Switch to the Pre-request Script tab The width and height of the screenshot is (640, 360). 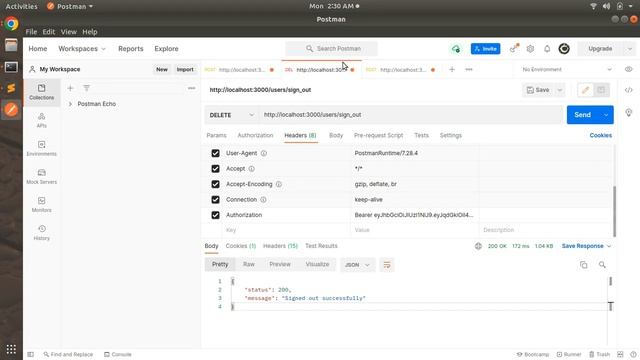coord(378,136)
